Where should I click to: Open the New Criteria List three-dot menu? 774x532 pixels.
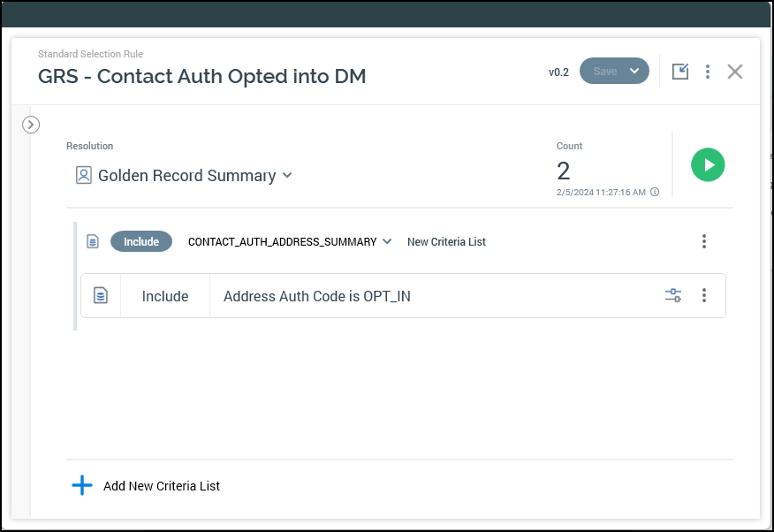(x=704, y=241)
